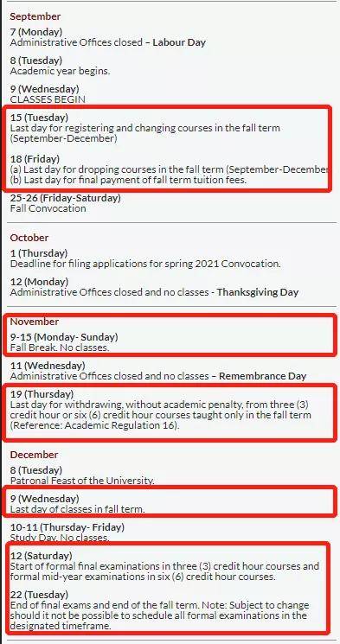Click last day for dropping courses line
The image size is (340, 644).
(169, 169)
